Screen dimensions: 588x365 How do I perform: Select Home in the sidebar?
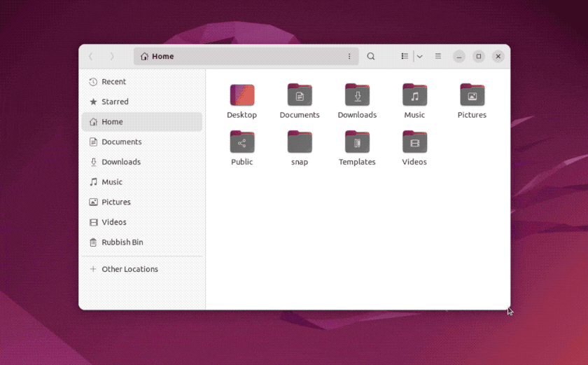141,122
